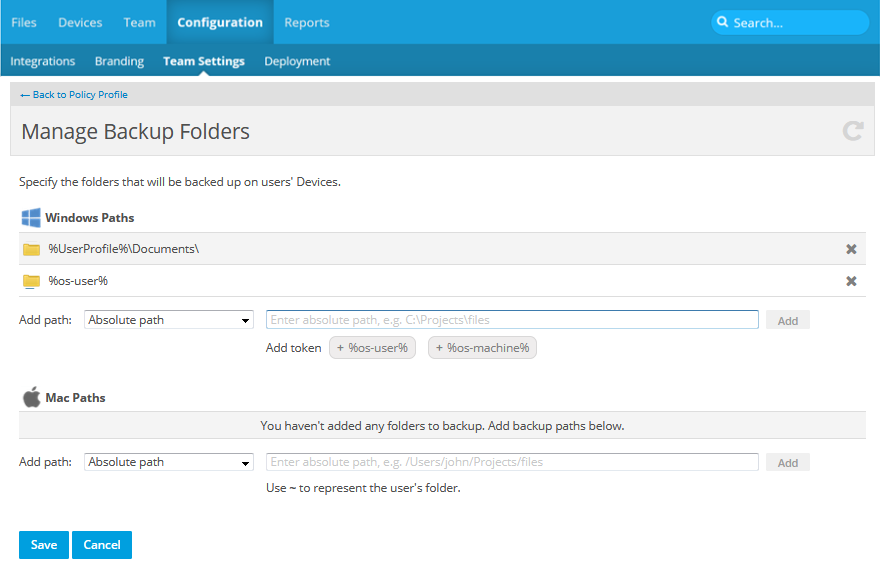Screen dimensions: 880x575
Task: Open the Integrations sub-tab
Action: [x=43, y=61]
